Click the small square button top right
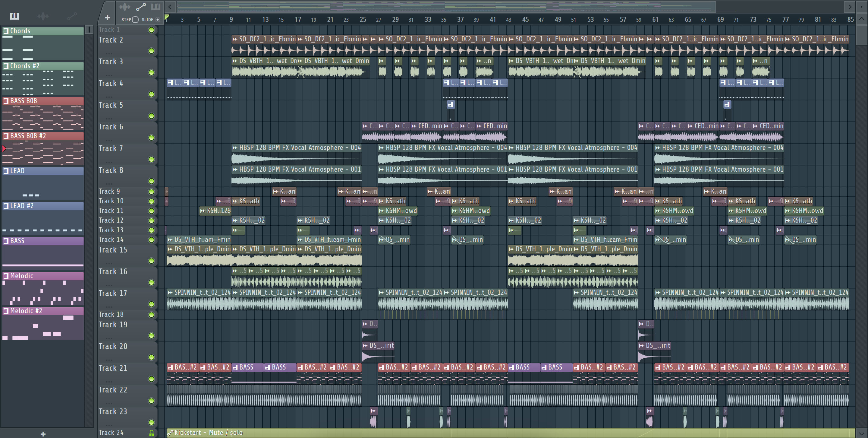Screen dimensions: 868x438 [862, 6]
